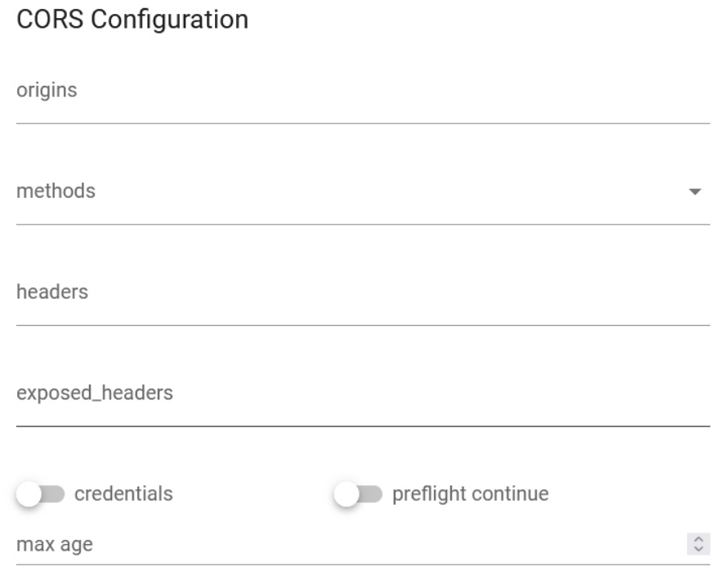Click the credentials toggle thumb knob
The height and width of the screenshot is (580, 728).
[x=29, y=494]
